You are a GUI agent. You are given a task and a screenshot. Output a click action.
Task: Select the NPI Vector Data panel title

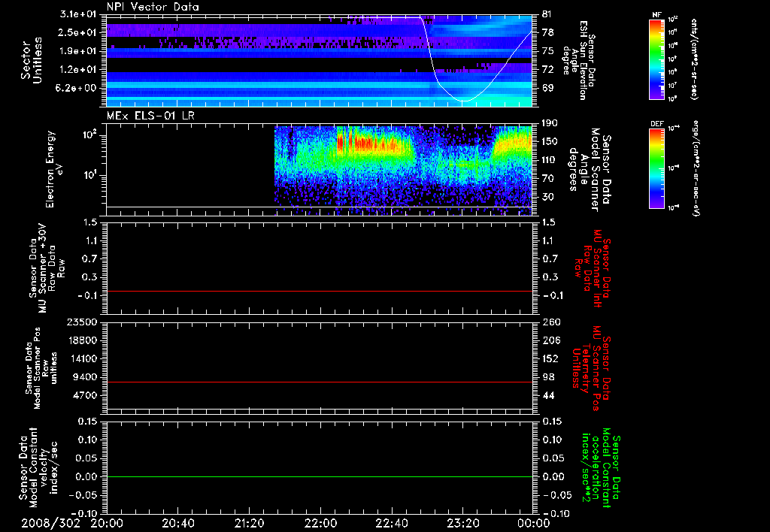(153, 7)
